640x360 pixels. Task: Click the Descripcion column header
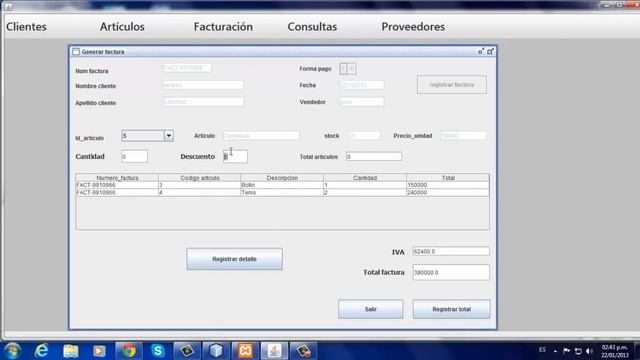(x=282, y=178)
